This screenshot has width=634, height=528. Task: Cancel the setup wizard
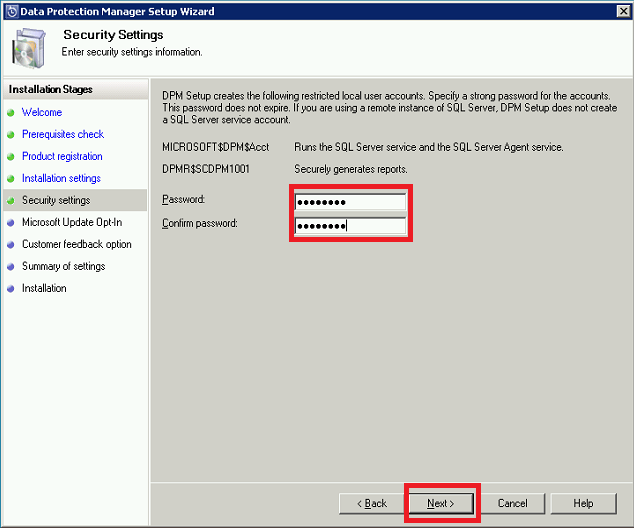[512, 503]
